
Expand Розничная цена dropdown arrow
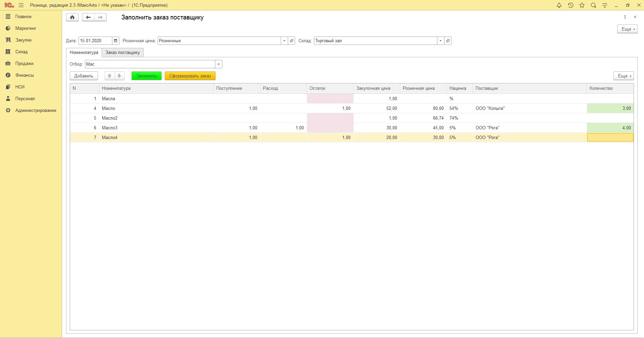[284, 41]
